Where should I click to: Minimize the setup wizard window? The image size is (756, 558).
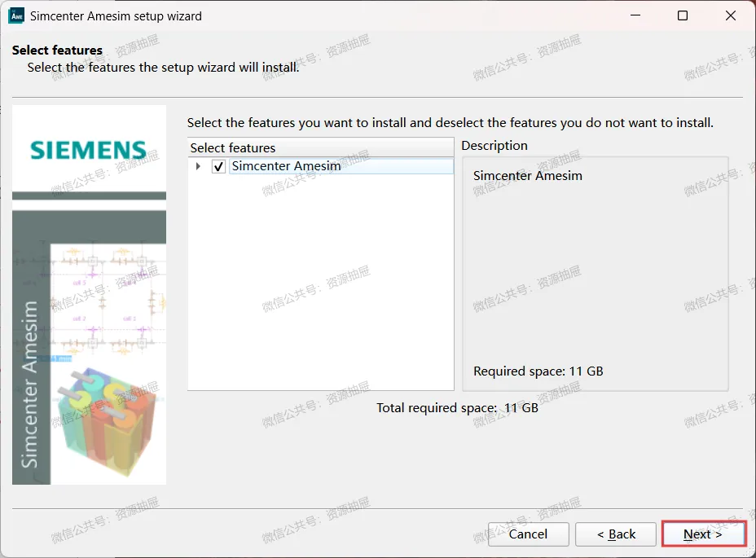635,15
